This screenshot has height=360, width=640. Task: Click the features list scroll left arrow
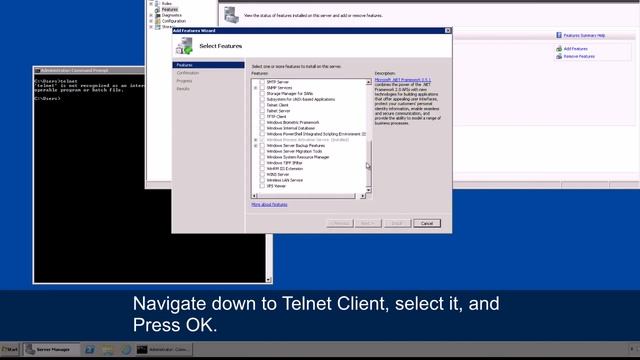tap(254, 196)
